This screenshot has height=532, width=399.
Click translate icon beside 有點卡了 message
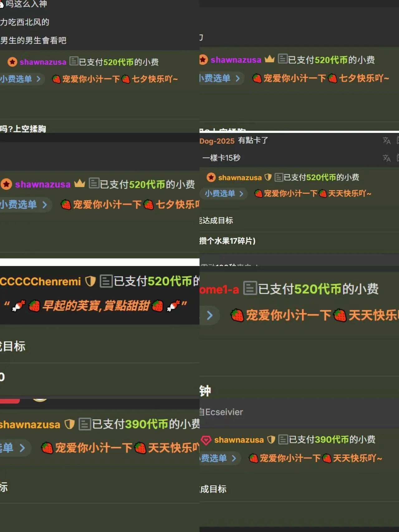(387, 141)
